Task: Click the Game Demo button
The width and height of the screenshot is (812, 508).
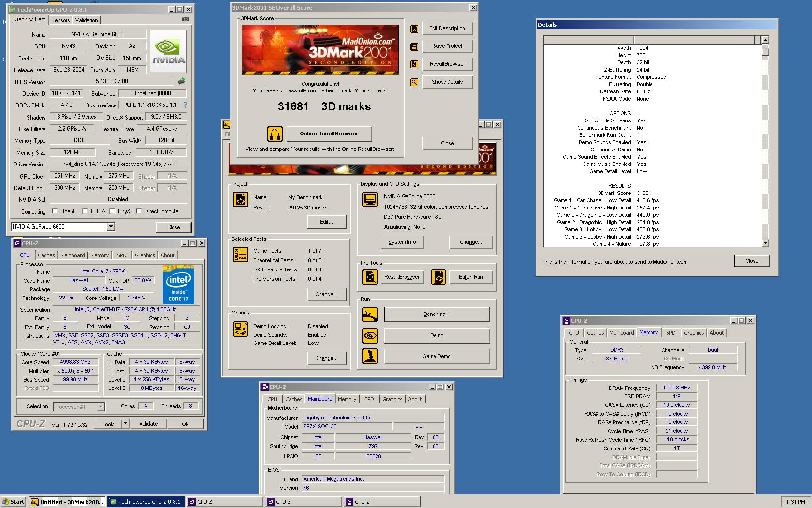Action: pos(437,356)
